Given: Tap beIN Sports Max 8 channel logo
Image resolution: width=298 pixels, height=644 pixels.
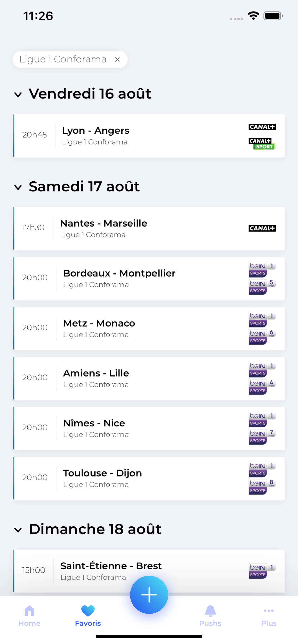Looking at the screenshot, I should [x=262, y=487].
